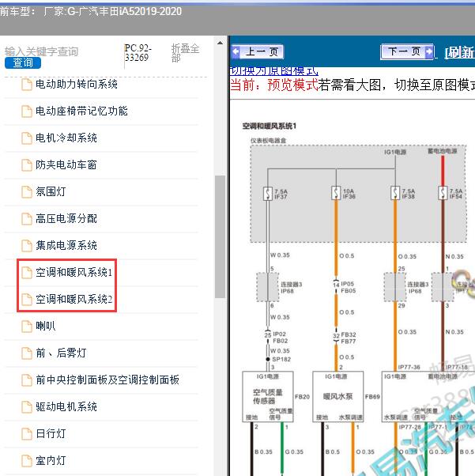
Task: Click document icon beside 电动座椅带记忆功能
Action: (x=27, y=111)
